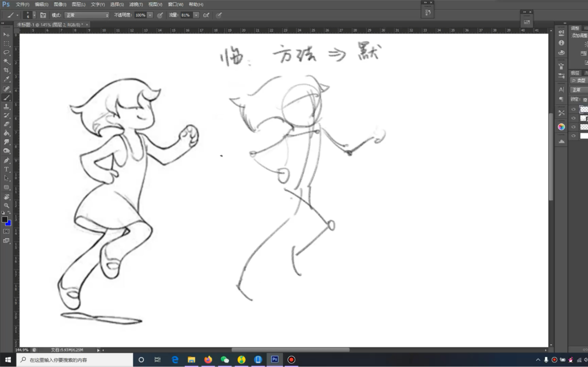Viewport: 588px width, 367px height.
Task: Open the brush tool preset picker arrow
Action: pyautogui.click(x=17, y=15)
